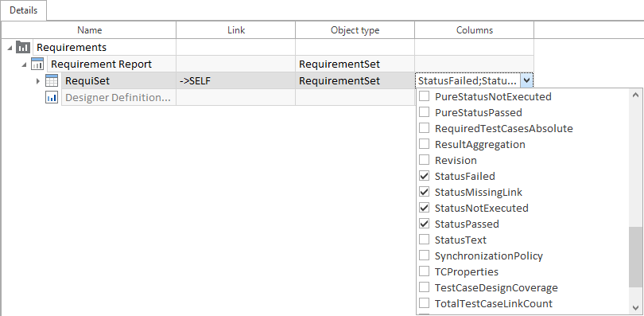
Task: Uncheck the StatusMissingLink checkbox
Action: [x=424, y=192]
